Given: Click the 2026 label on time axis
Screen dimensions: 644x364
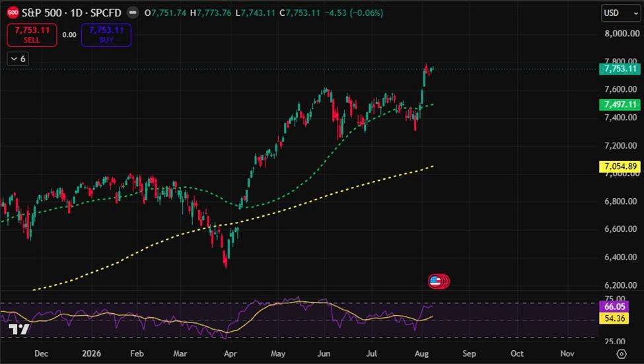Looking at the screenshot, I should click(x=91, y=353).
